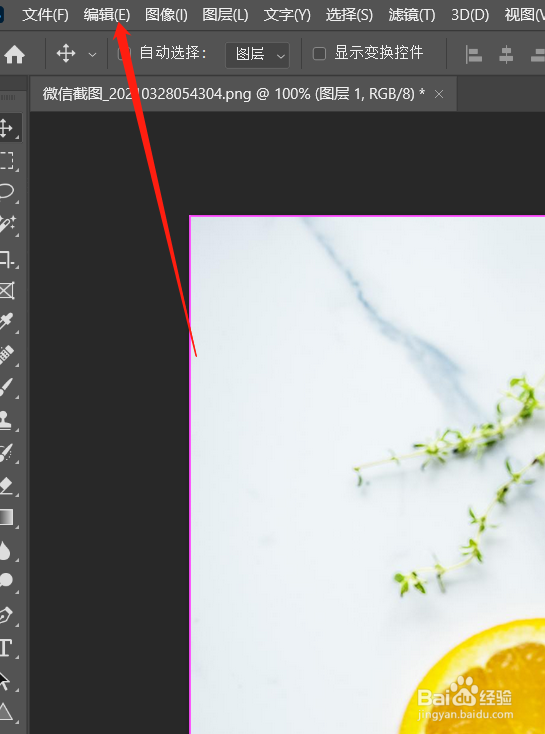Open the 文字(Y) menu

(287, 15)
